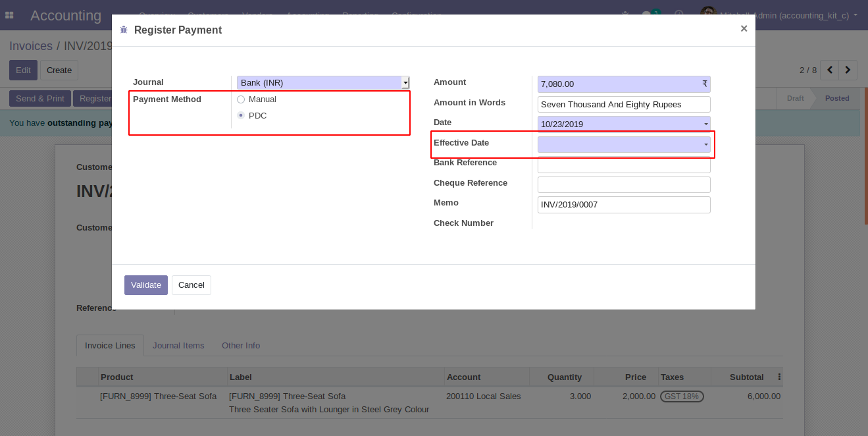
Task: Expand the Effective Date picker
Action: click(x=623, y=144)
